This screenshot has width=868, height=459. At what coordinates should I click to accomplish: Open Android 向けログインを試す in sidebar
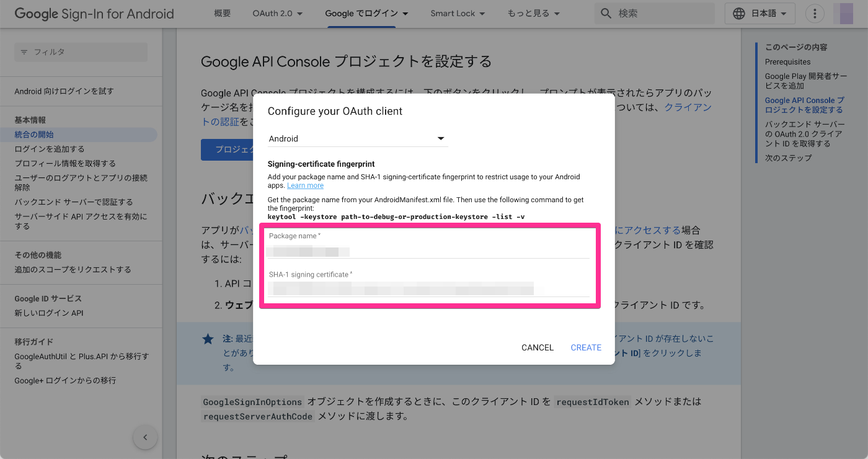(x=64, y=91)
